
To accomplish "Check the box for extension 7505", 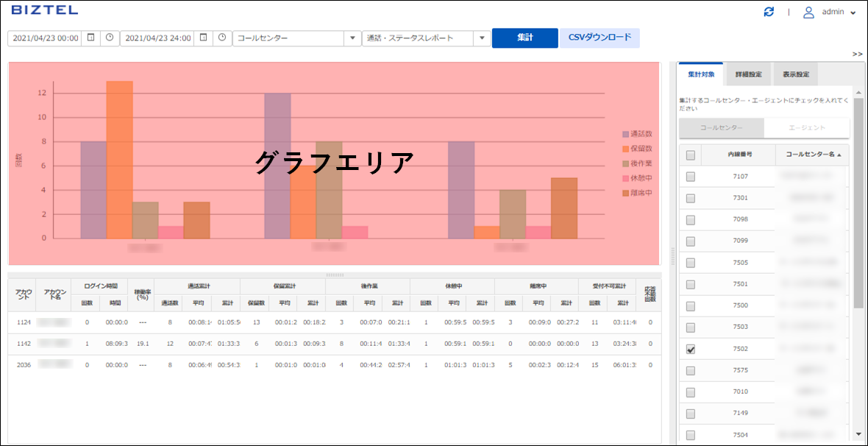I will click(690, 263).
